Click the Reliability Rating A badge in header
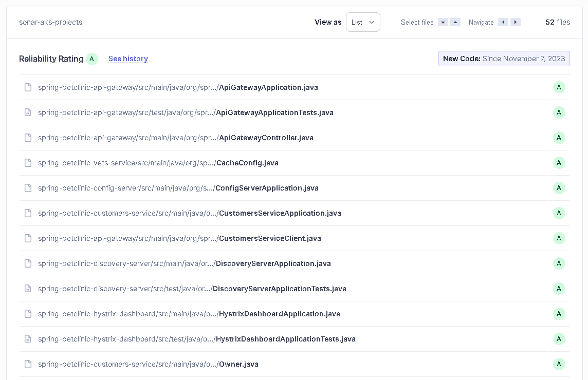The image size is (588, 380). coord(91,59)
